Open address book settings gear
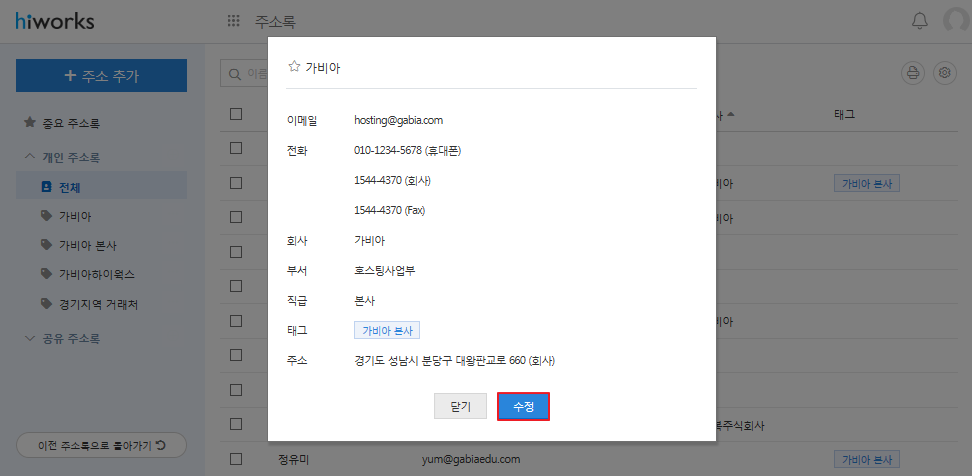The image size is (972, 476). 944,73
